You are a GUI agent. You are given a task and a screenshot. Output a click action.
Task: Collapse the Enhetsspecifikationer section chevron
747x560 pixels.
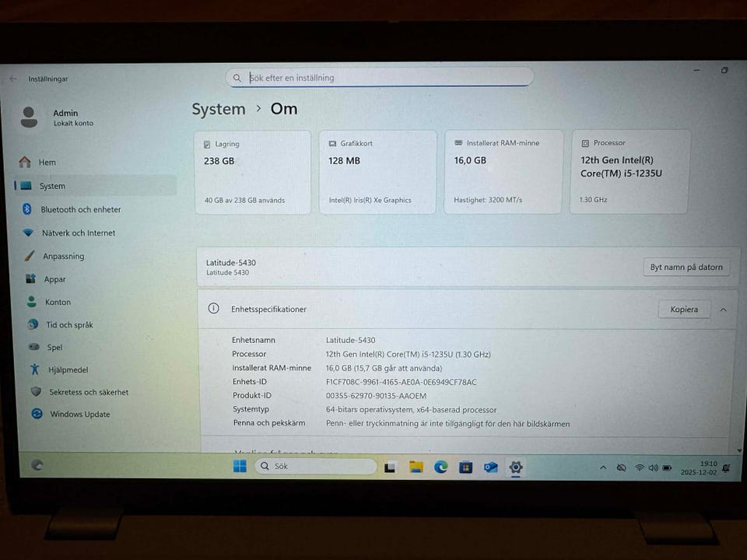point(723,310)
